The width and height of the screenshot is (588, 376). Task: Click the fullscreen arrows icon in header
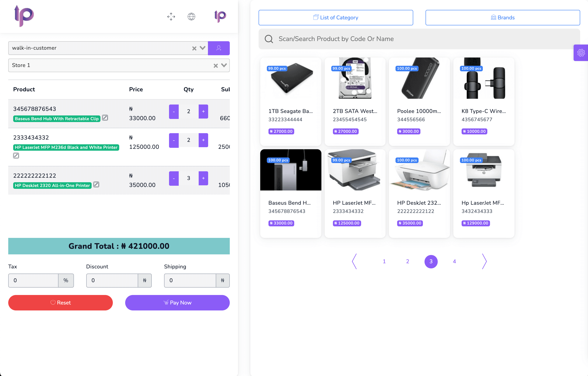pos(171,16)
